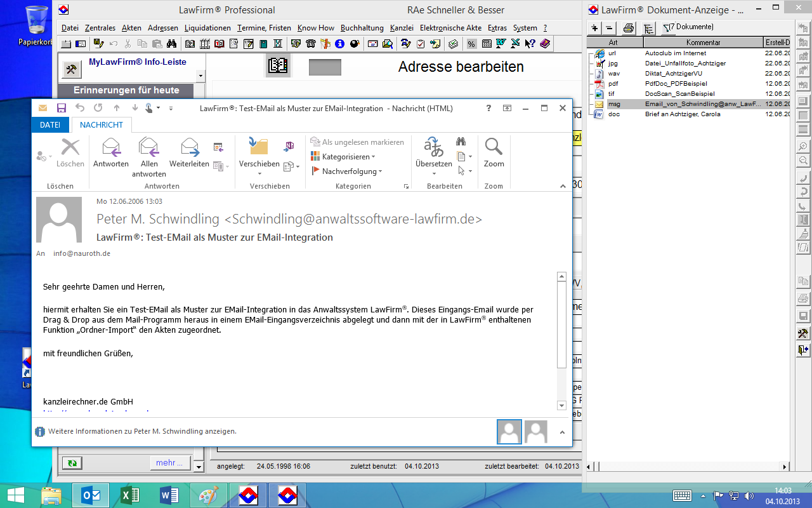Viewport: 812px width, 508px height.
Task: Expand the Kategorisieren dropdown
Action: point(373,157)
